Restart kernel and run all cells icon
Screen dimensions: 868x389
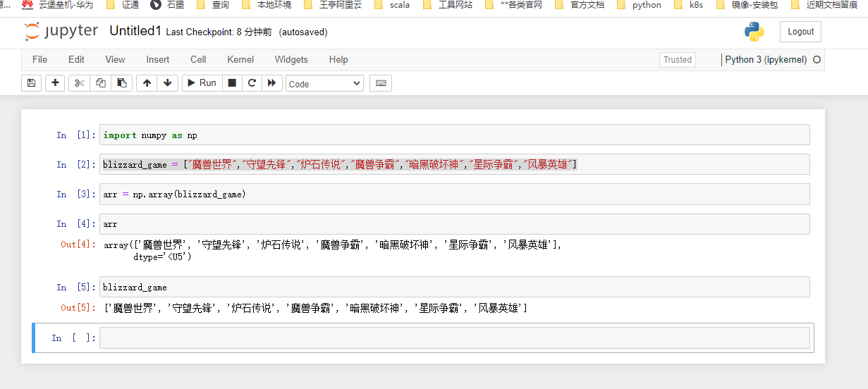click(272, 83)
